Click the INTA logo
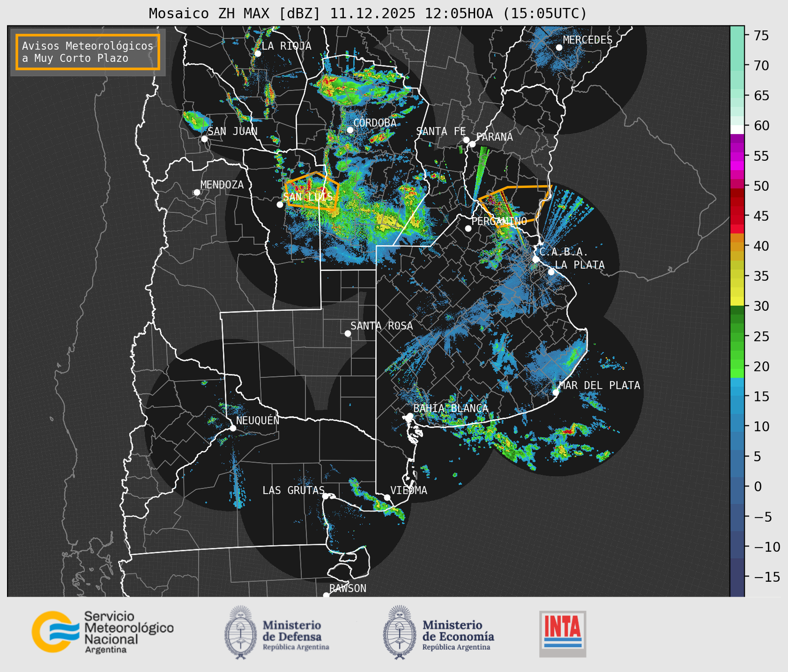This screenshot has width=788, height=672. tap(563, 634)
